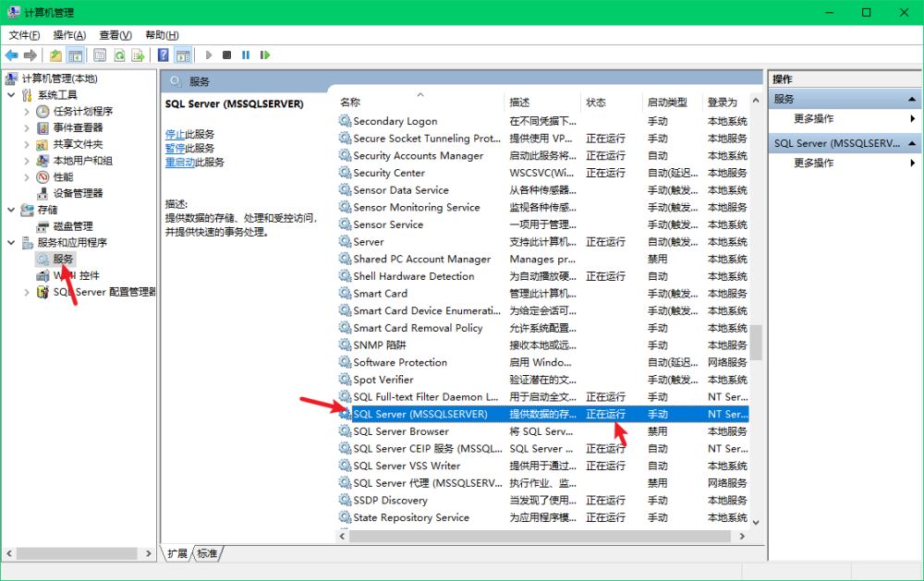Select the Secondary Logon service row
This screenshot has width=924, height=581.
[x=543, y=121]
